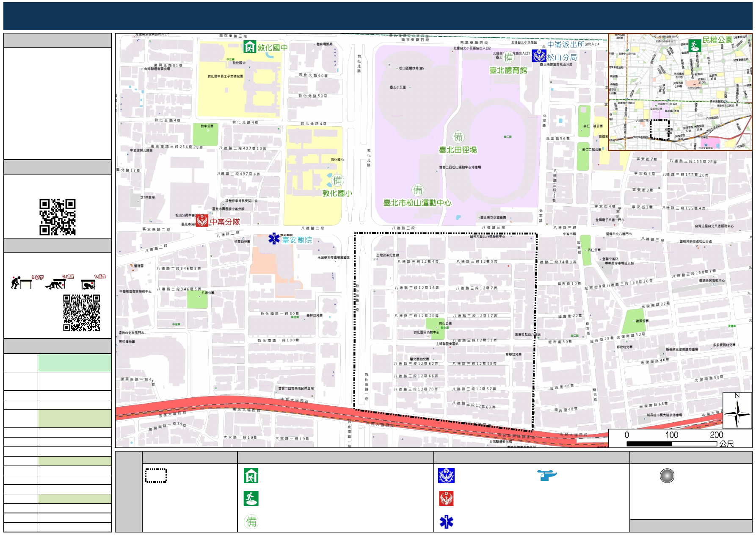
Task: Click the blue medical star beside 臺安醫院
Action: coord(274,239)
